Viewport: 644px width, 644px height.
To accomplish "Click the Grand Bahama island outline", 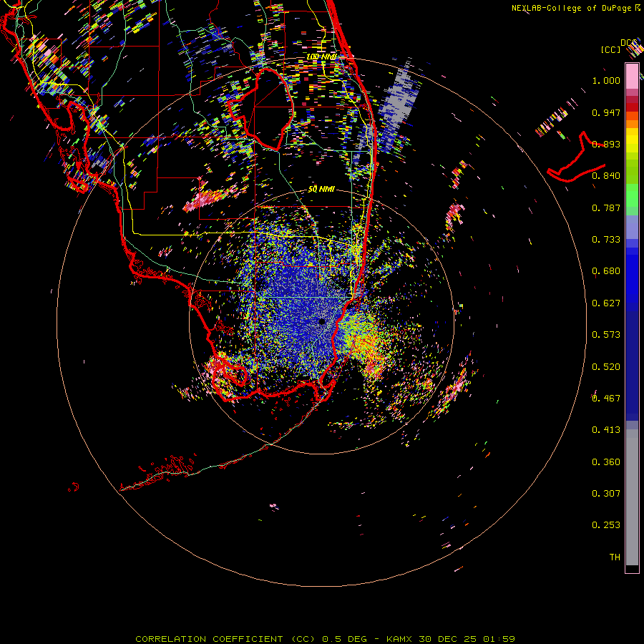I will [x=576, y=157].
